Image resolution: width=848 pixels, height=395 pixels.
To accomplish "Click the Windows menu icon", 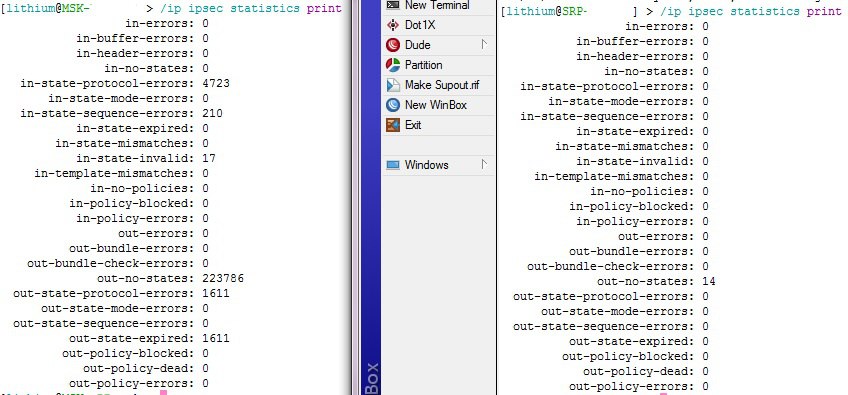I will (x=393, y=165).
